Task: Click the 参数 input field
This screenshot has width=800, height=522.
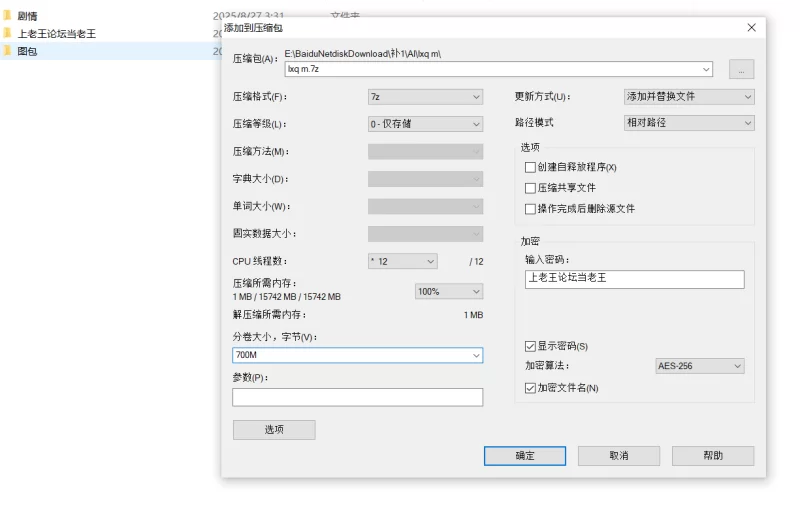Action: pos(358,397)
